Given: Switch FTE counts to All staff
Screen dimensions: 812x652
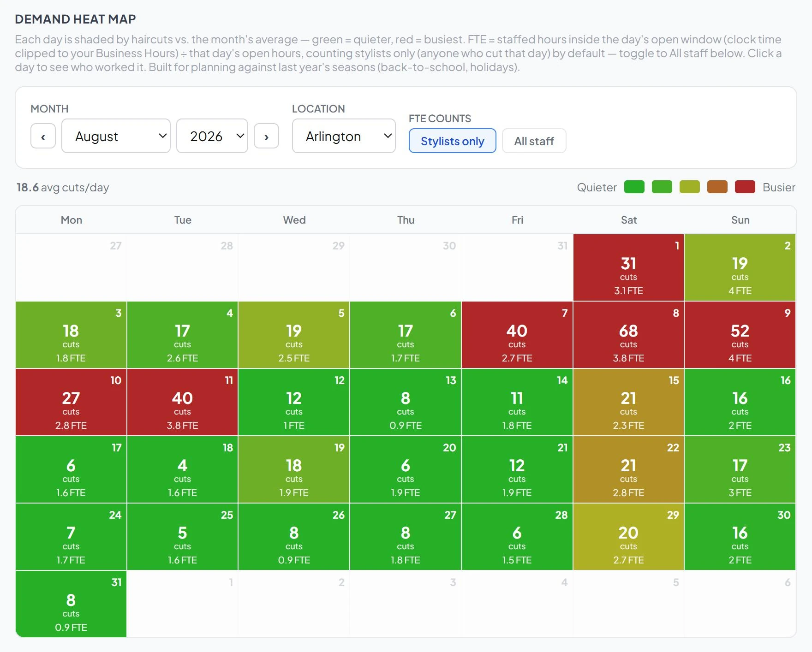Looking at the screenshot, I should pos(534,141).
